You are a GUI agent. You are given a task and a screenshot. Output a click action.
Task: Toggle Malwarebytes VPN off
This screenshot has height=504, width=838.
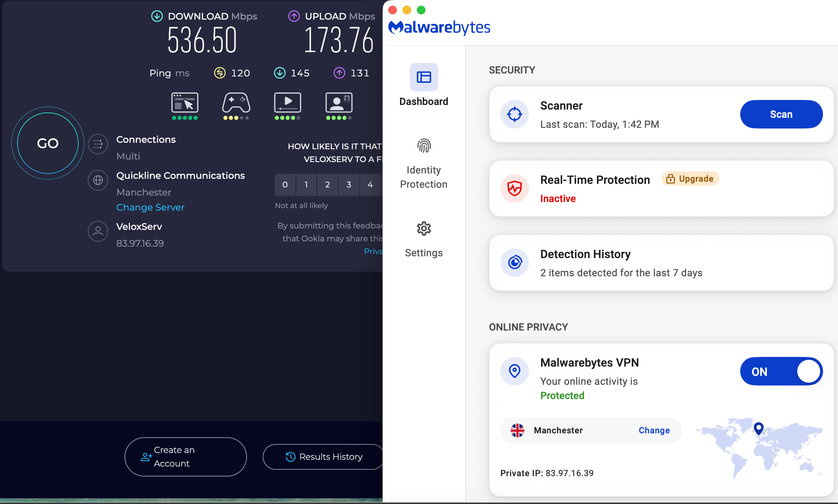click(781, 371)
